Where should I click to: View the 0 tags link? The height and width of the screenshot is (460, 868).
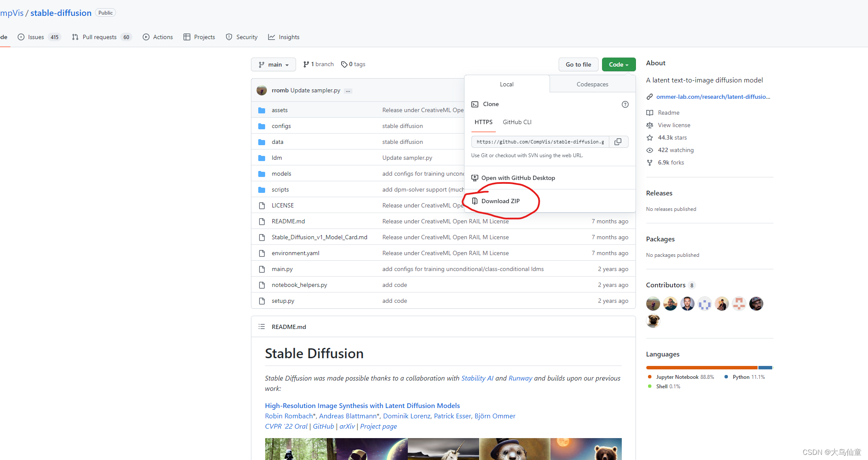(x=353, y=64)
